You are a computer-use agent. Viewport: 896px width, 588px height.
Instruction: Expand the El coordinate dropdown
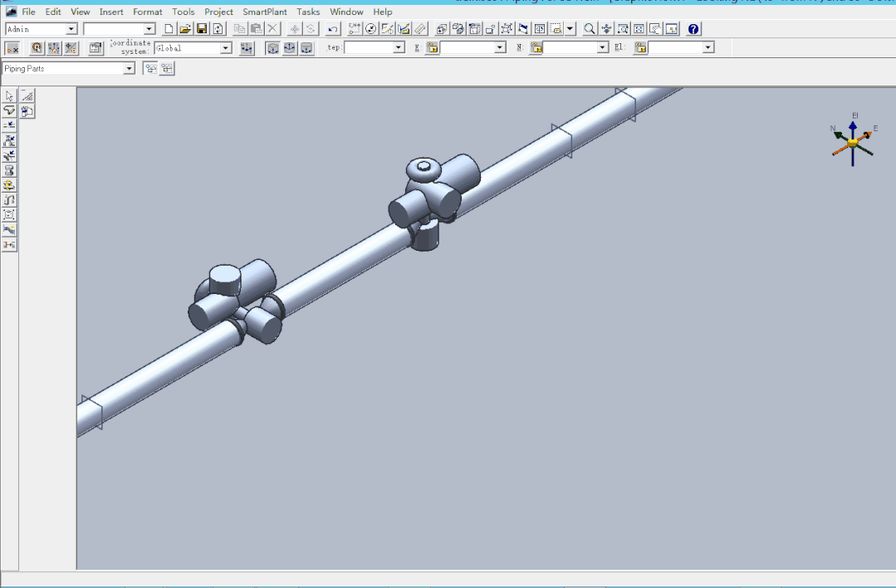[708, 48]
